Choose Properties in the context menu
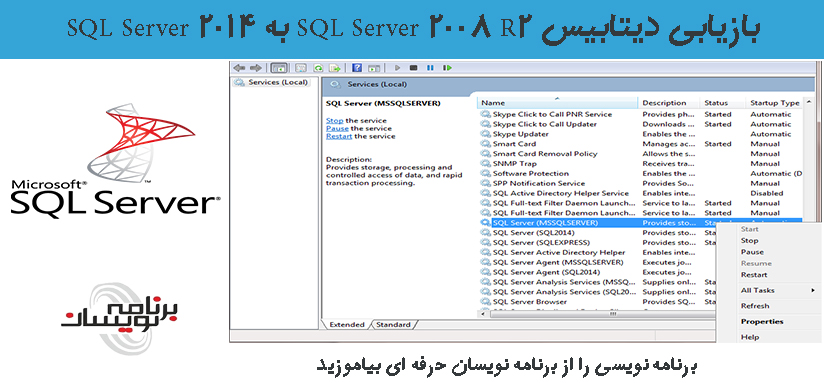Viewport: 824px width, 383px height. pyautogui.click(x=761, y=322)
